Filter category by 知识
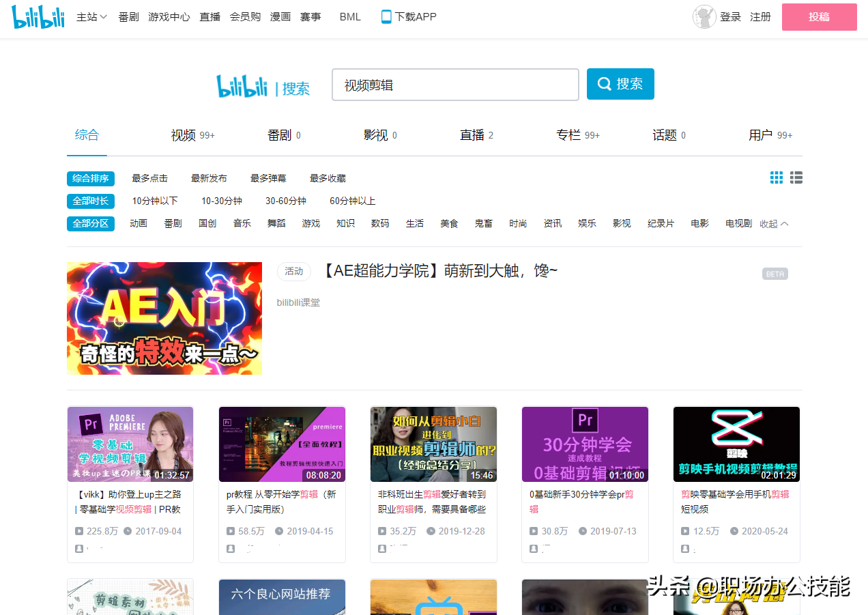The image size is (868, 615). (x=345, y=224)
